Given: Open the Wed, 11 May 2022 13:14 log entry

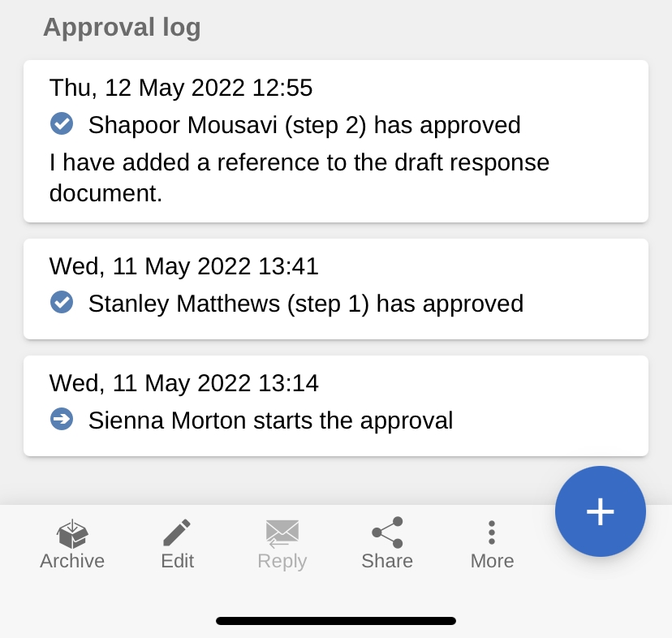Looking at the screenshot, I should 184,383.
